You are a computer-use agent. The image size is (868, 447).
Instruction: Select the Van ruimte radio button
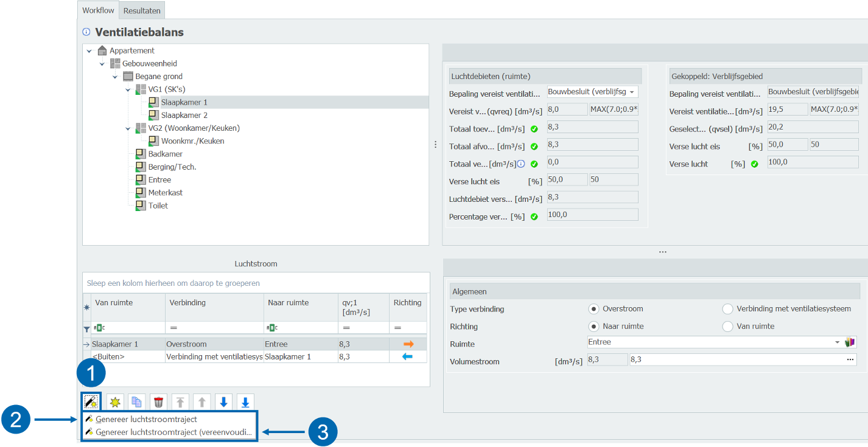tap(727, 327)
